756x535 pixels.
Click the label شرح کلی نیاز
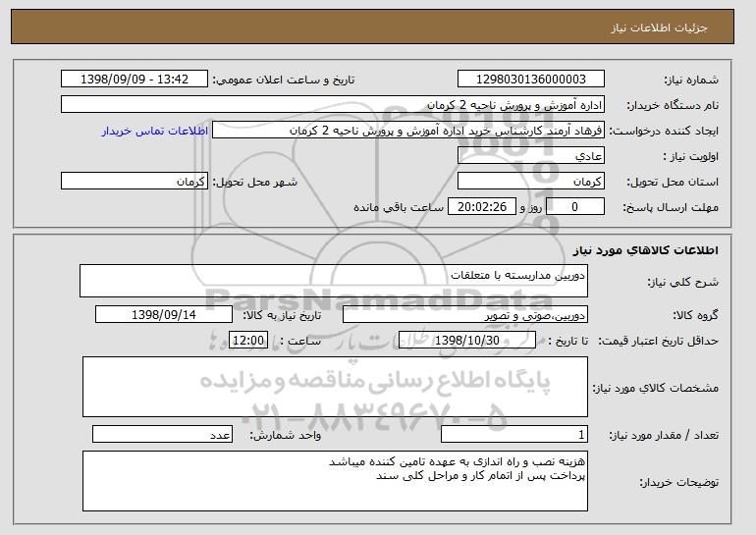coord(682,282)
